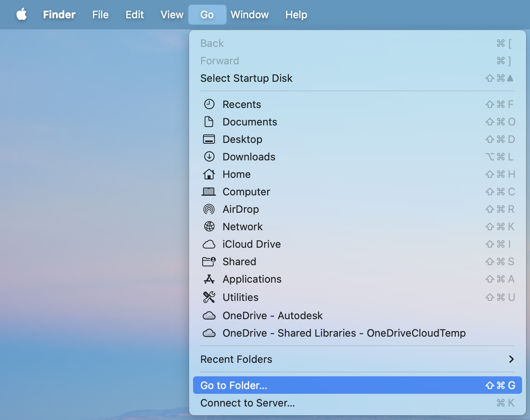The height and width of the screenshot is (420, 530).
Task: Click the iCloud Drive cloud icon
Action: tap(209, 244)
